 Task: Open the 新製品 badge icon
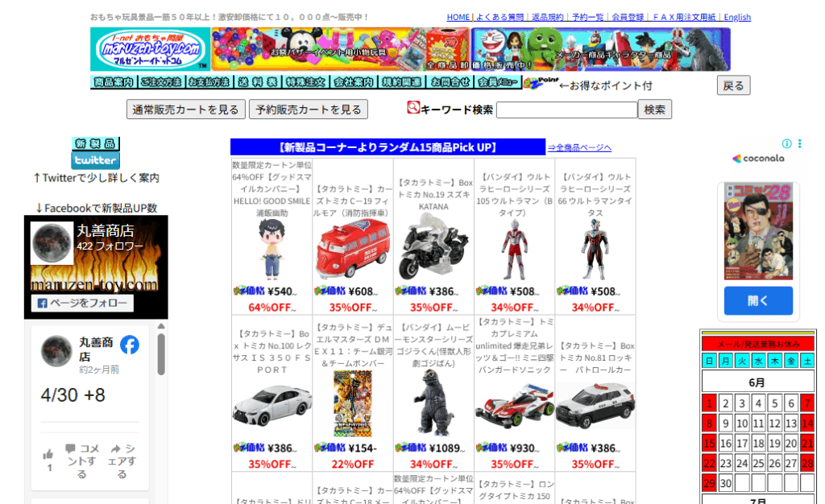point(96,143)
